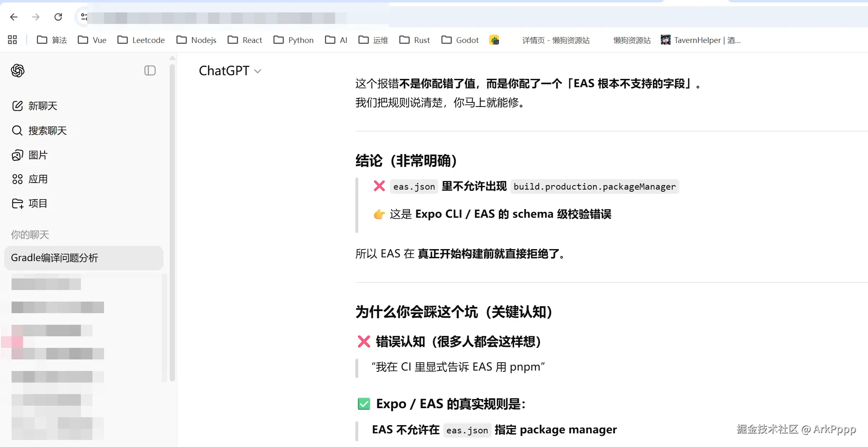868x447 pixels.
Task: Collapse the sidebar with panel toggle
Action: [150, 71]
